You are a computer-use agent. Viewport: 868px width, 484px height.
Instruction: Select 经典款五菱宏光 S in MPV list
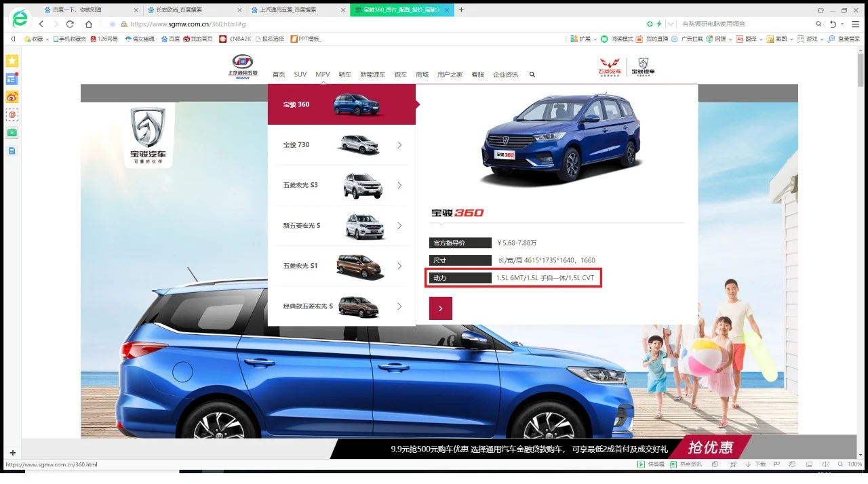pos(342,306)
